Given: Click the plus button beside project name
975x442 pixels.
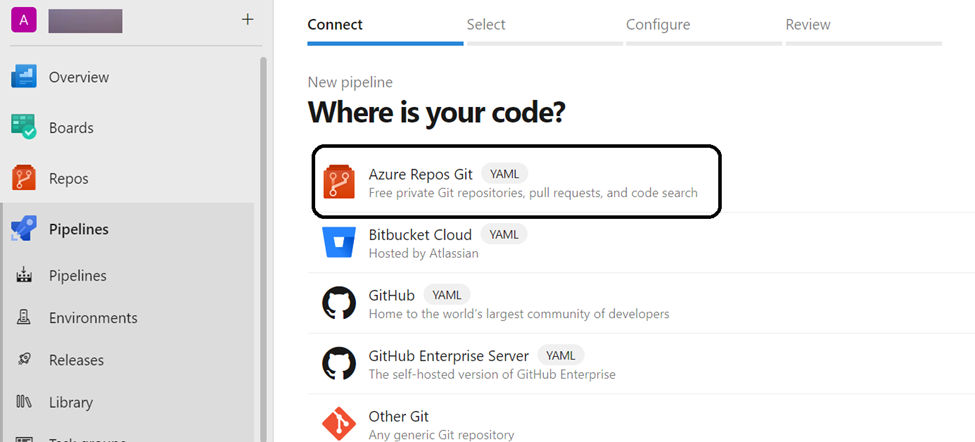Looking at the screenshot, I should pyautogui.click(x=248, y=19).
